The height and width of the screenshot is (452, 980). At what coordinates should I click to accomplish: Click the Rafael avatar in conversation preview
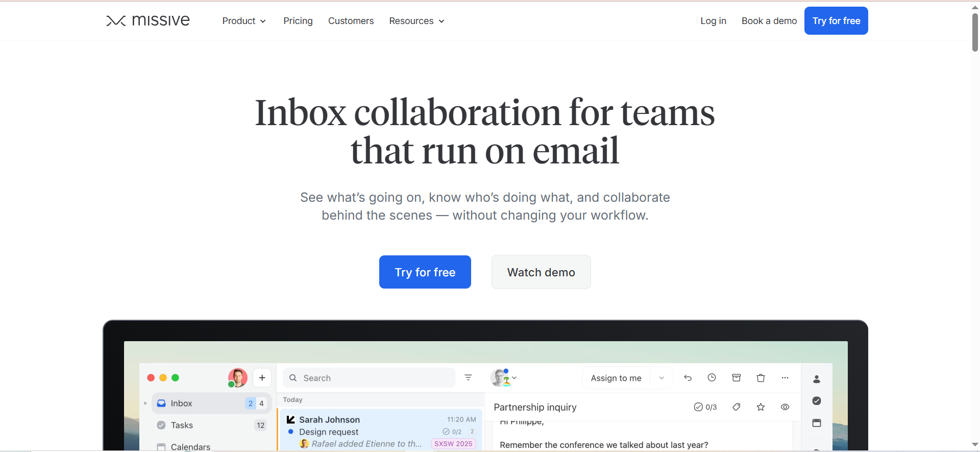pyautogui.click(x=304, y=444)
